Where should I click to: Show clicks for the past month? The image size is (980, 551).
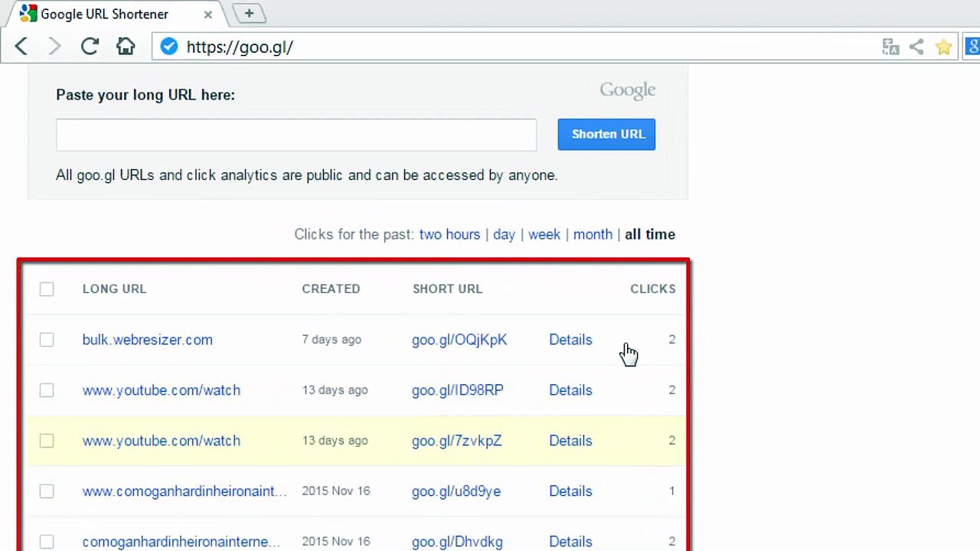pyautogui.click(x=593, y=234)
